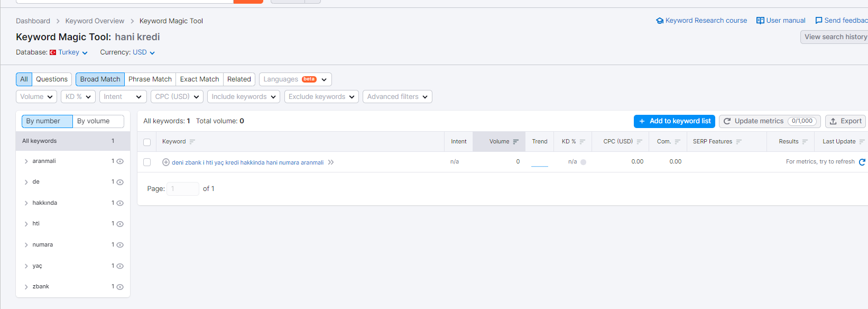Screen dimensions: 868x309
Task: Toggle the eye icon for aranmalı group
Action: (120, 161)
